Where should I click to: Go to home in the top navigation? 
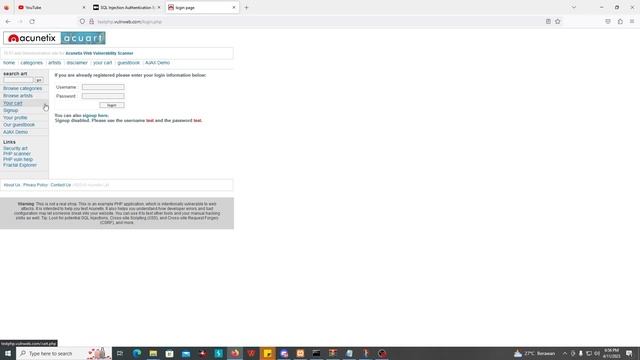[9, 63]
